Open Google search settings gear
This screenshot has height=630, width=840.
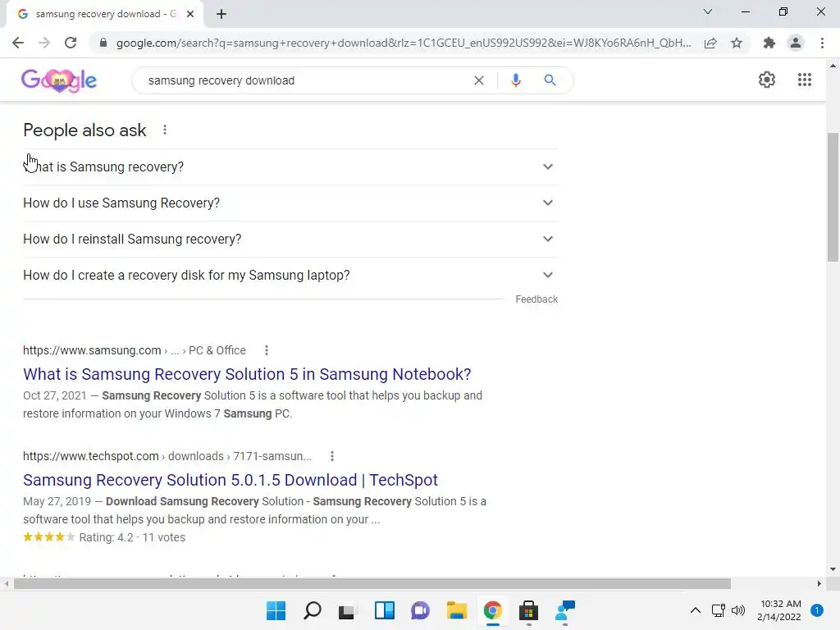pos(767,80)
